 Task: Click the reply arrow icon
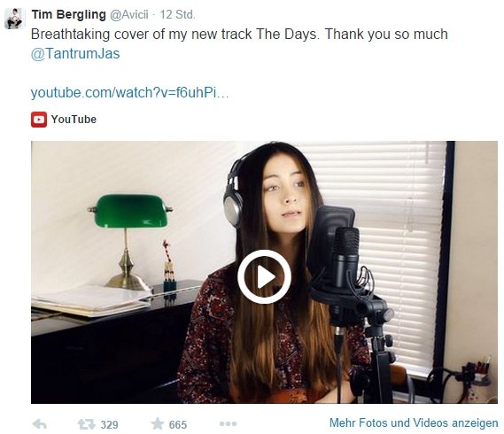click(40, 424)
